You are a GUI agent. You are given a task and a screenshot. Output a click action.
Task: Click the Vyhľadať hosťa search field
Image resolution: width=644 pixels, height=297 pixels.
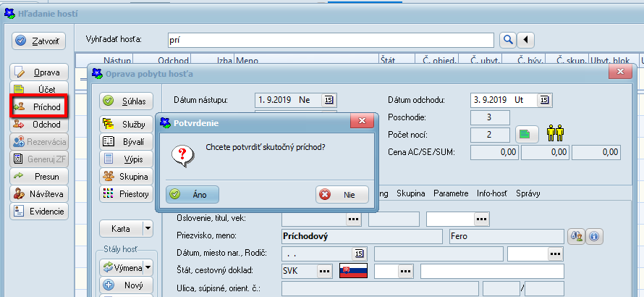331,39
